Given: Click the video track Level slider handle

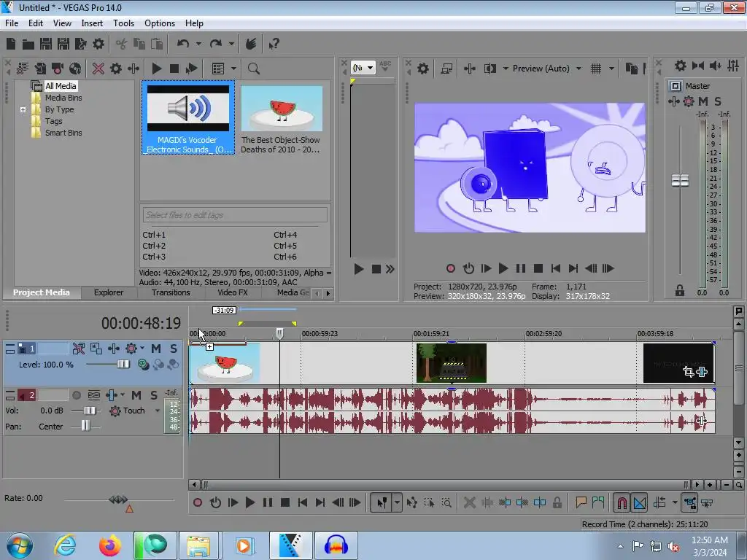Looking at the screenshot, I should (x=123, y=365).
